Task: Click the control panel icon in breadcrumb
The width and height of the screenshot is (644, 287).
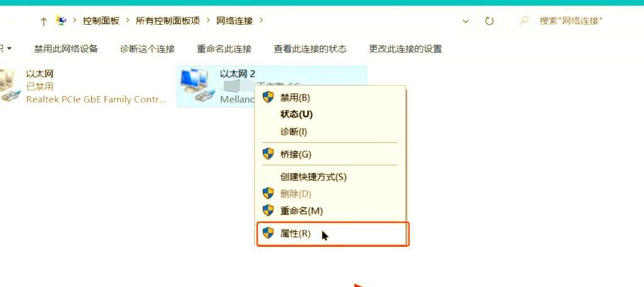Action: [x=61, y=21]
